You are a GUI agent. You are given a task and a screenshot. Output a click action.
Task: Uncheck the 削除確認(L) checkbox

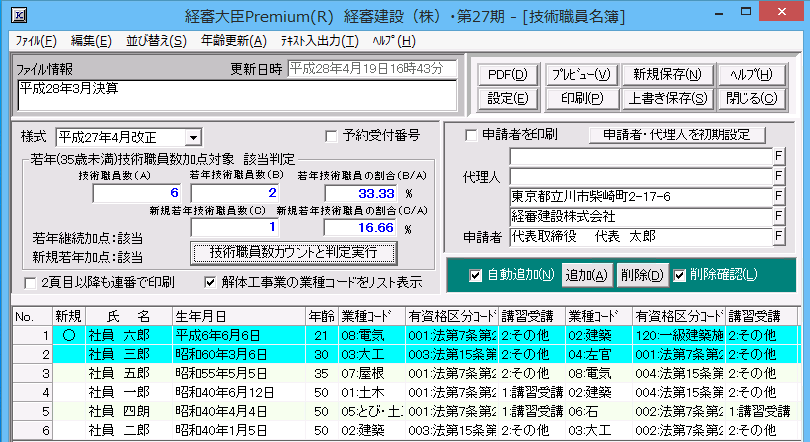point(680,275)
